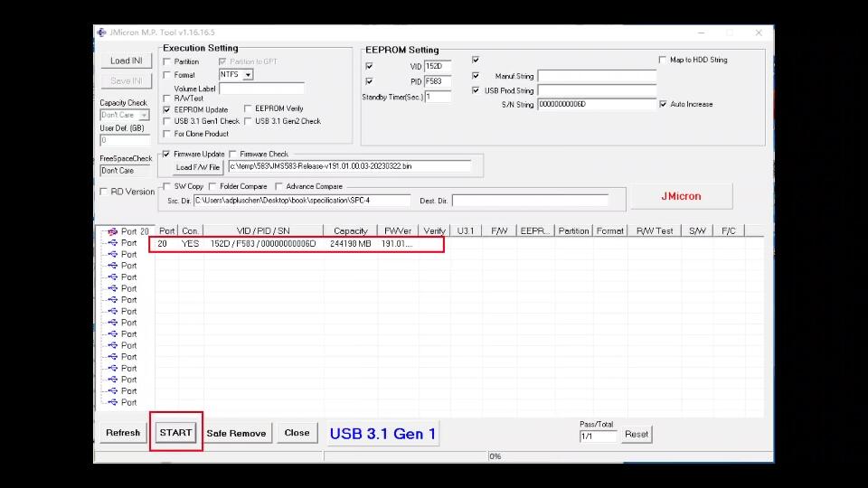868x488 pixels.
Task: Uncheck the VID checkbox
Action: pyautogui.click(x=369, y=66)
